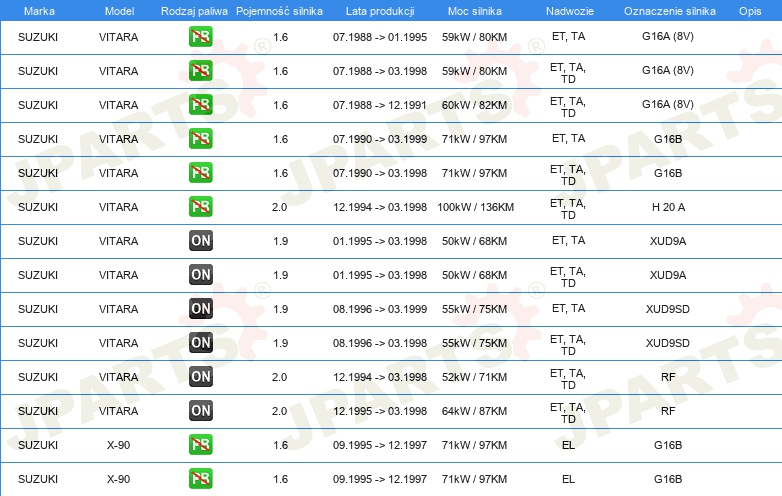
Task: Click the petrol icon in the 07.1990 -> 03.1998 row
Action: tap(200, 172)
